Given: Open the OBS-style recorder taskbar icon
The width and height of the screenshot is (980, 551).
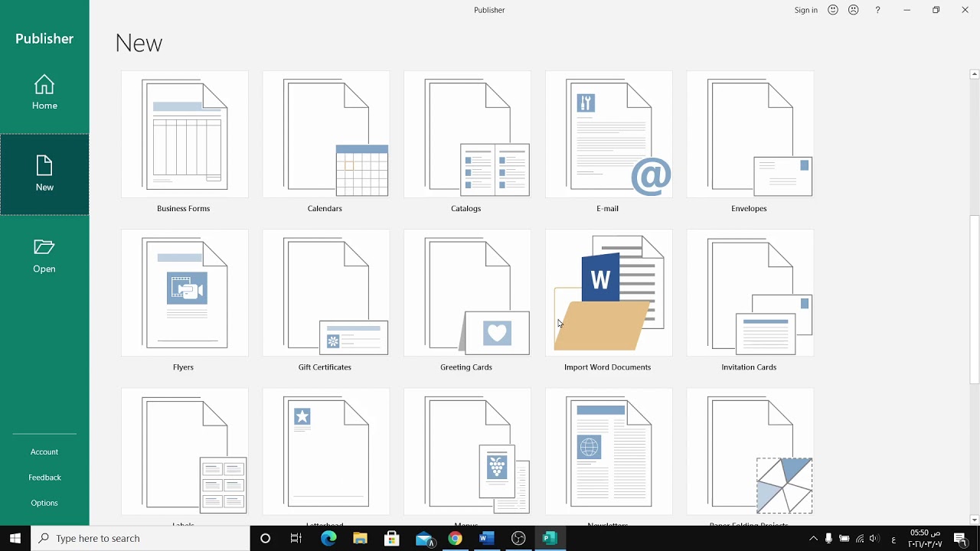Looking at the screenshot, I should click(518, 538).
